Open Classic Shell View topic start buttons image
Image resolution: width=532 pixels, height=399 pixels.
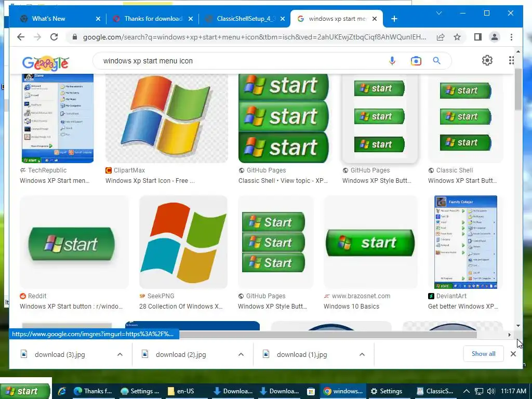(x=283, y=118)
